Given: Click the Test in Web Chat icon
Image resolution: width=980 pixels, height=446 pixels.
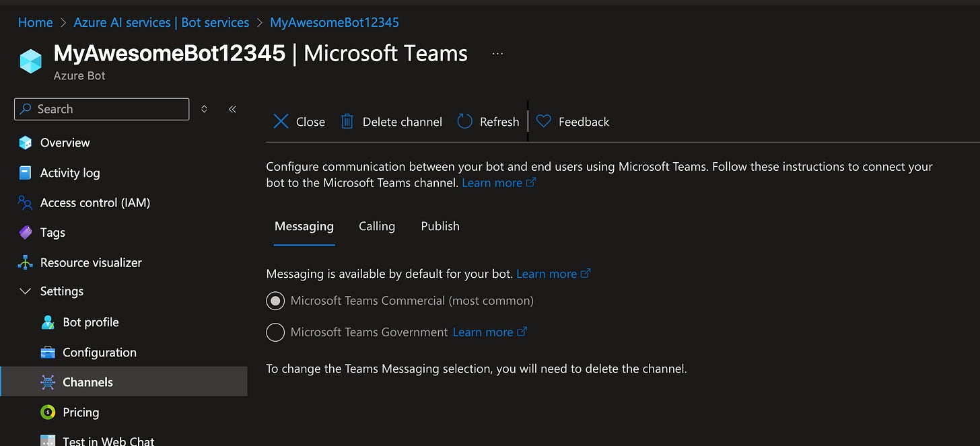Looking at the screenshot, I should coord(48,441).
